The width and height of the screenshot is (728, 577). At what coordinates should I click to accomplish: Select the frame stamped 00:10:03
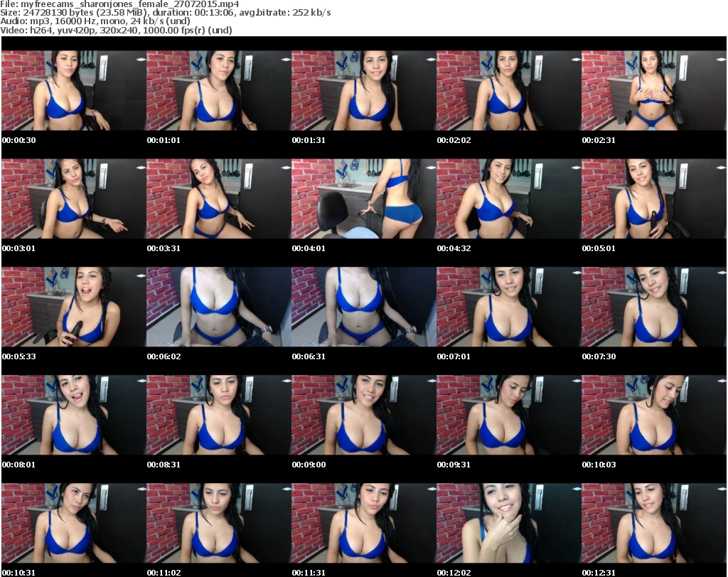click(x=654, y=415)
